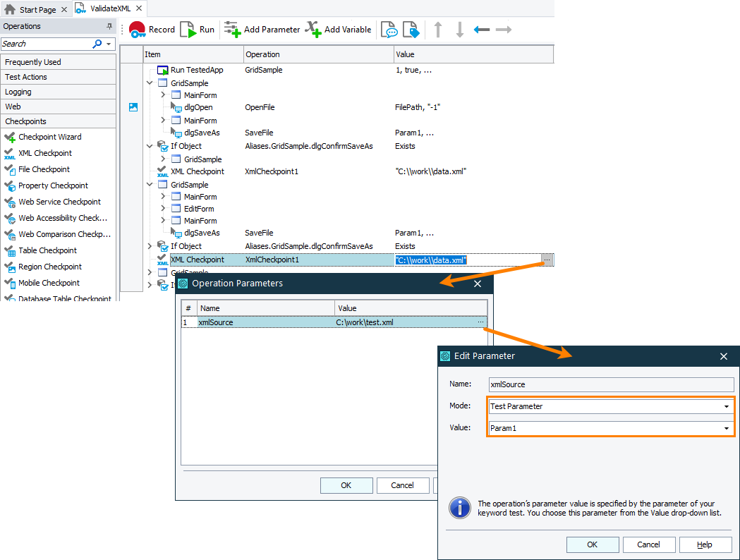Click the document tag icon near Add Variable
Image resolution: width=740 pixels, height=560 pixels.
tap(411, 30)
